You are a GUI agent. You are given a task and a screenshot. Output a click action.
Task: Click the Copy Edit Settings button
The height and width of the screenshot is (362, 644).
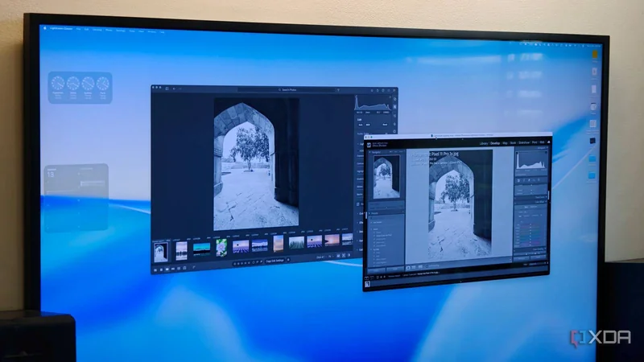pos(275,261)
